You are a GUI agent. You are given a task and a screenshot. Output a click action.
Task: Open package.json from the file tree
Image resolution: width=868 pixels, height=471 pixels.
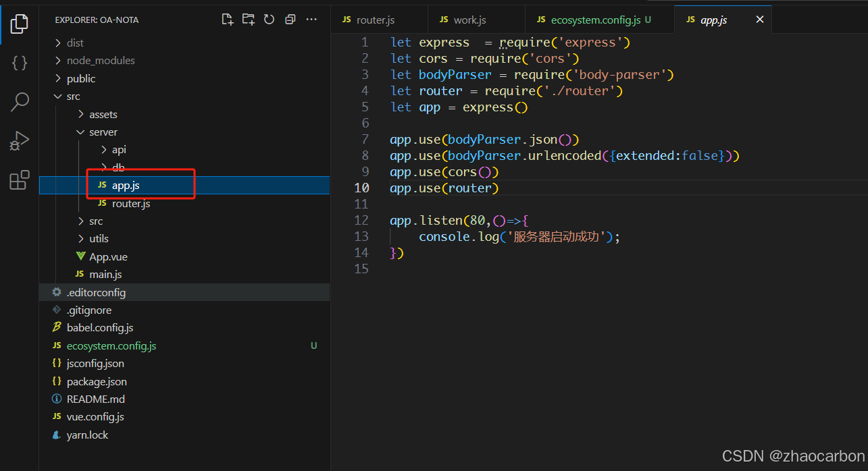tap(97, 381)
